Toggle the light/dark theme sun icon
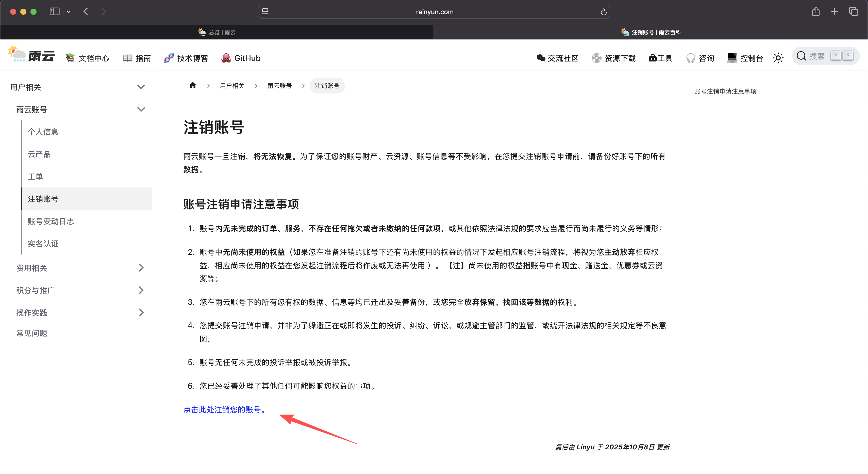The image size is (868, 474). [778, 58]
